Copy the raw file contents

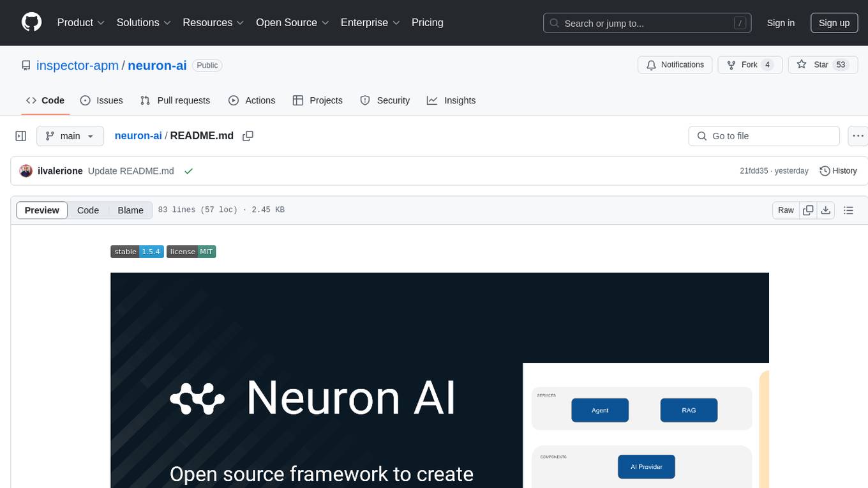click(808, 210)
